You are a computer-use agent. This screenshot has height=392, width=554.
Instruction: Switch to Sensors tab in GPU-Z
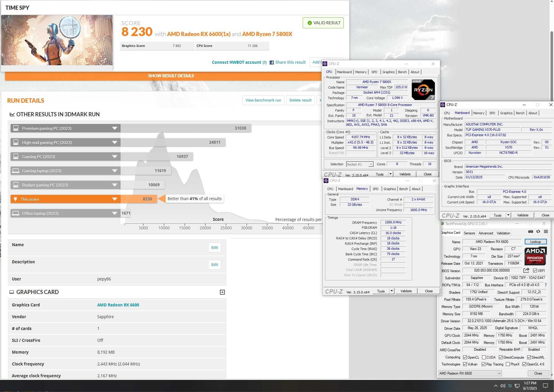pos(469,233)
